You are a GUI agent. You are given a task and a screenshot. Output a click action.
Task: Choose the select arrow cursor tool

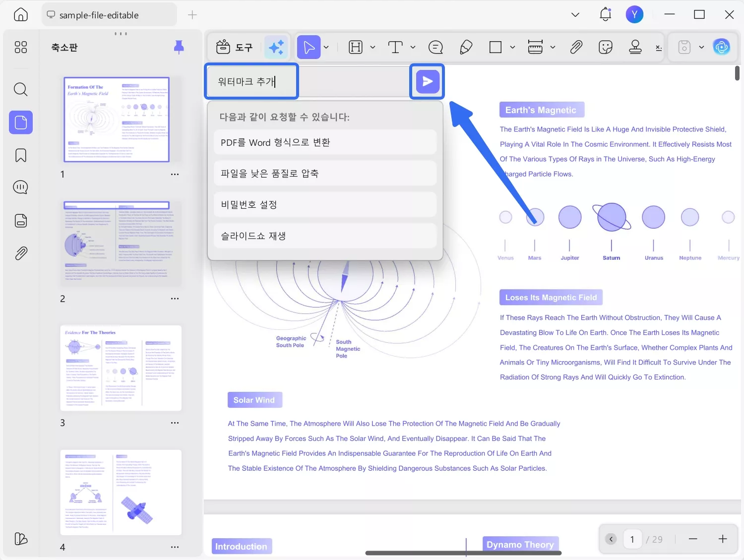(309, 47)
